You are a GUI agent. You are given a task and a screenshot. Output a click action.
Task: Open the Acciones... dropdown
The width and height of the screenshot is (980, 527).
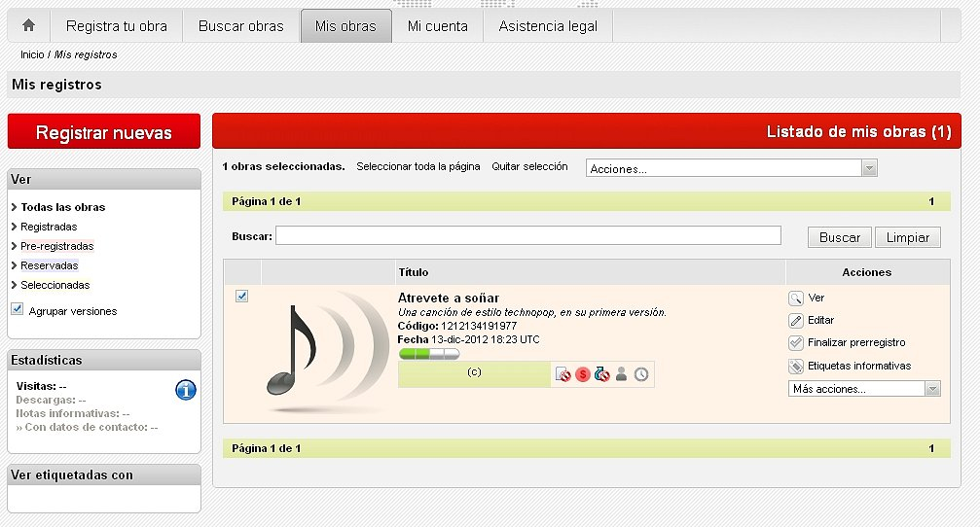point(731,168)
